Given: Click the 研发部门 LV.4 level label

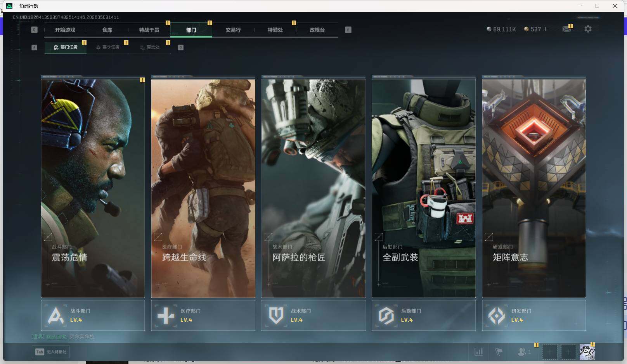Looking at the screenshot, I should coord(517,320).
